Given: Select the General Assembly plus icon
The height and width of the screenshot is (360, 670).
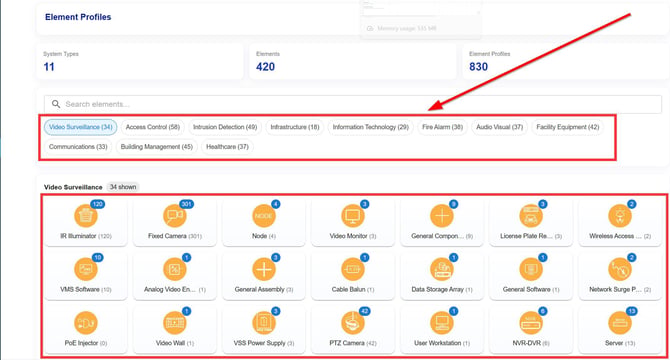Looking at the screenshot, I should tap(264, 269).
